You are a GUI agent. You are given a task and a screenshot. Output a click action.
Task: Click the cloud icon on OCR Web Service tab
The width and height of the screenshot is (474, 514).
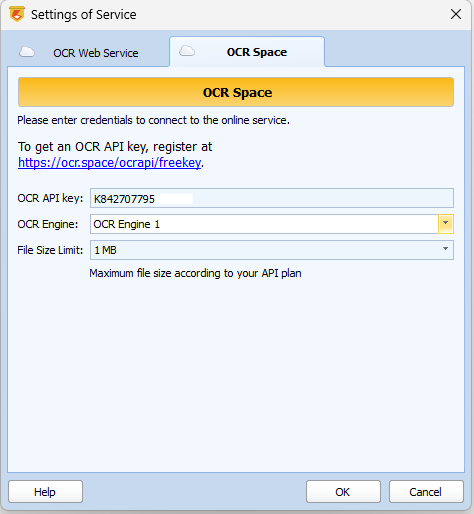click(x=27, y=52)
